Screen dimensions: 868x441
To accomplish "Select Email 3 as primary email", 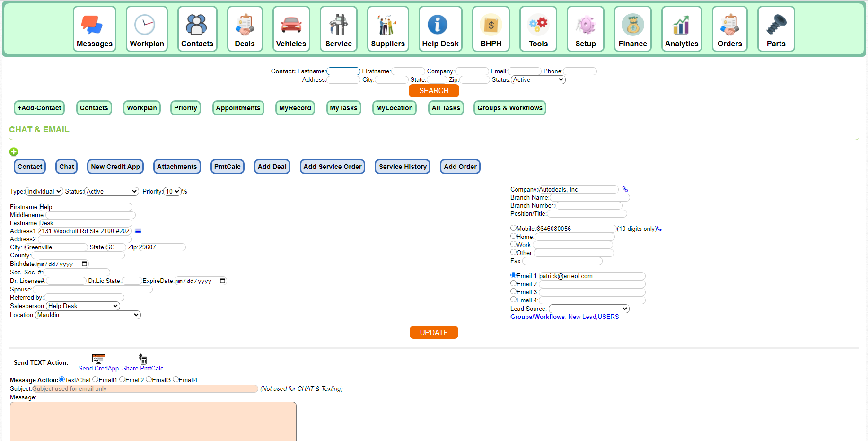I will 513,291.
